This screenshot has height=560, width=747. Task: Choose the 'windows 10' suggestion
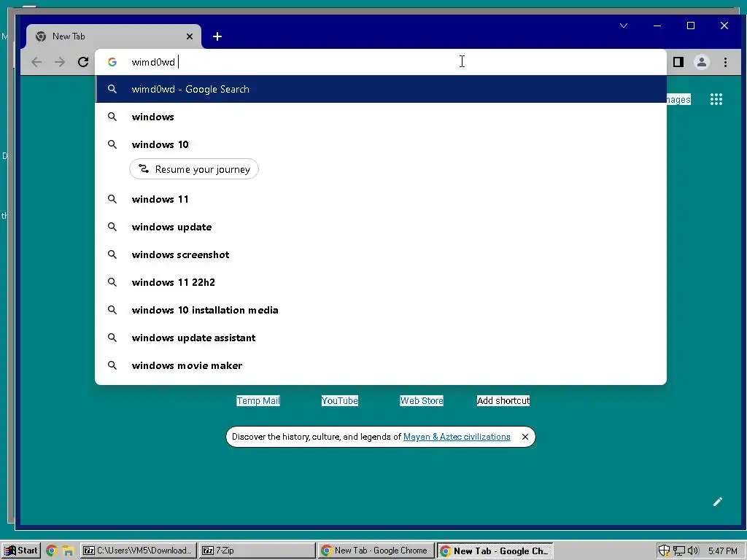coord(381,144)
